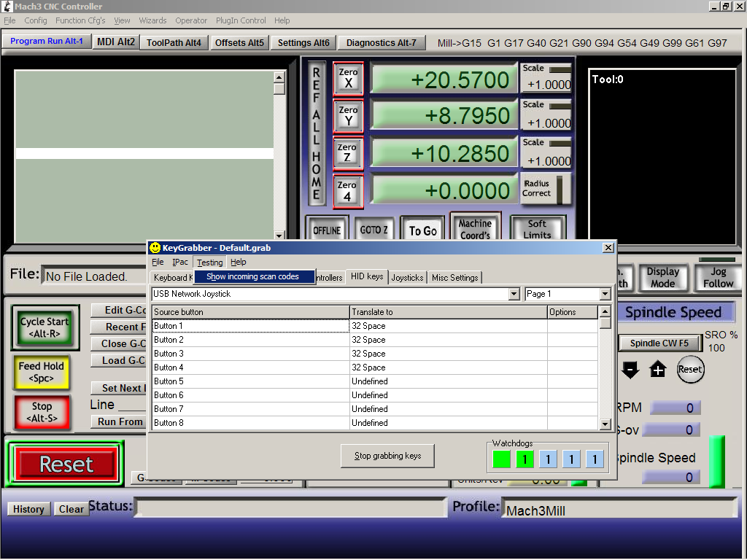This screenshot has width=747, height=560.
Task: Click G-code window scroll-up arrow
Action: (x=279, y=77)
